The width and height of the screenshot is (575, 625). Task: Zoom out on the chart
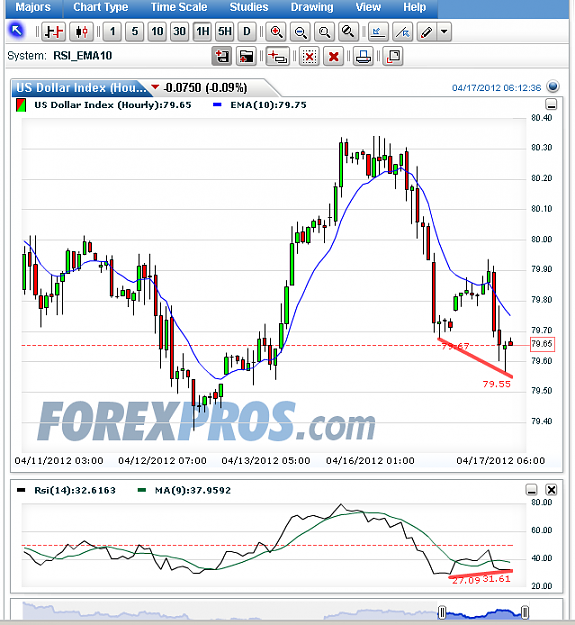pyautogui.click(x=300, y=31)
